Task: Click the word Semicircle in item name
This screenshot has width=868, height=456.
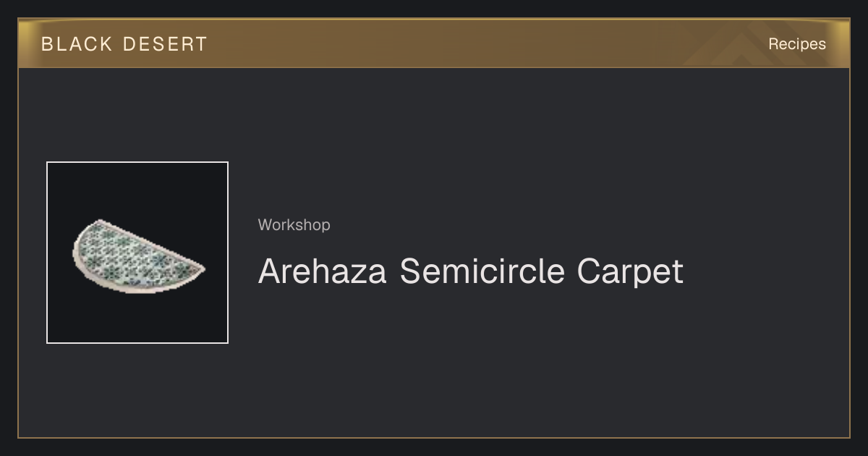Action: click(x=482, y=271)
